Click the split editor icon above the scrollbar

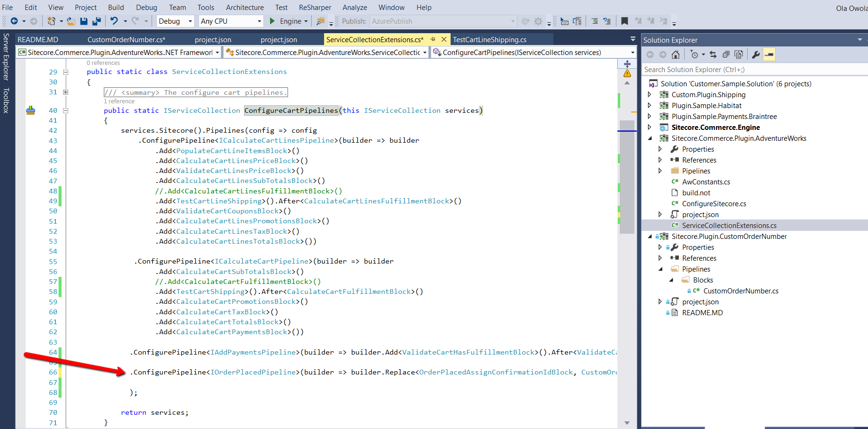[x=627, y=64]
